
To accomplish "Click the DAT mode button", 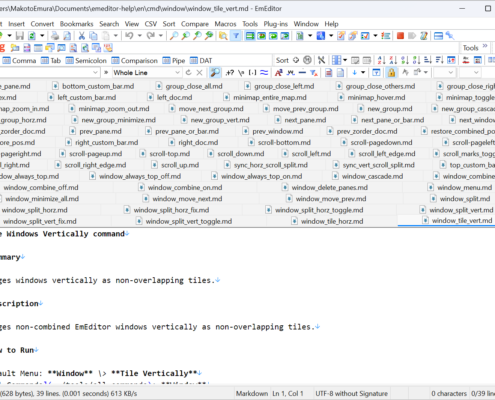I will coord(201,60).
